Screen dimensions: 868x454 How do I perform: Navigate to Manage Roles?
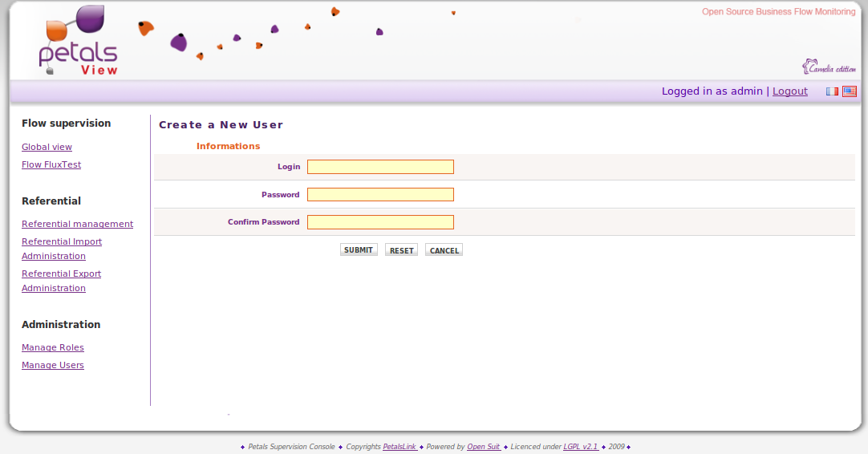click(x=53, y=348)
